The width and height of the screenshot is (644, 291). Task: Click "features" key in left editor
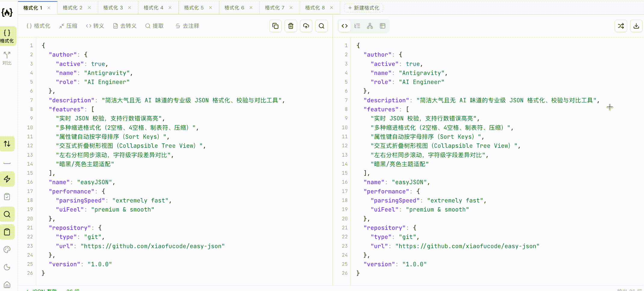66,109
